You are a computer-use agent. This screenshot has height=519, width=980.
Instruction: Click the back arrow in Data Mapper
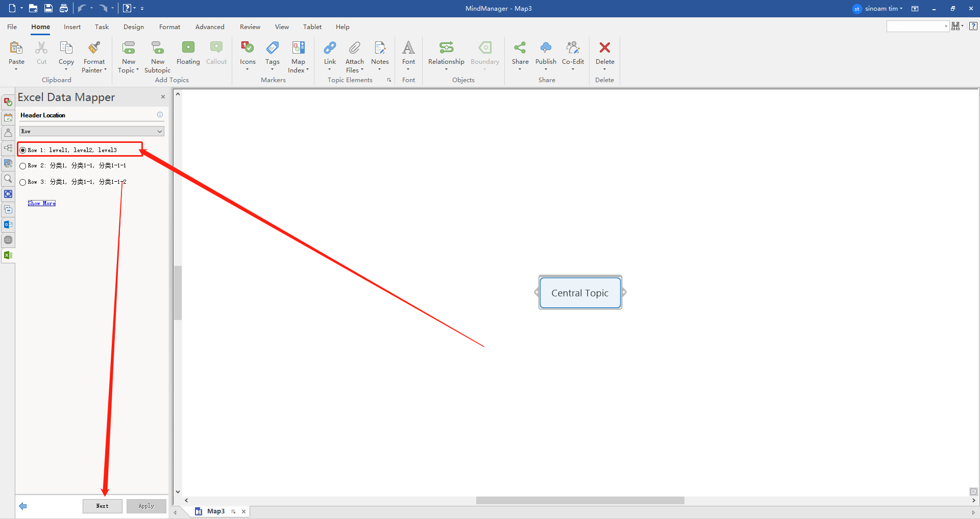23,506
